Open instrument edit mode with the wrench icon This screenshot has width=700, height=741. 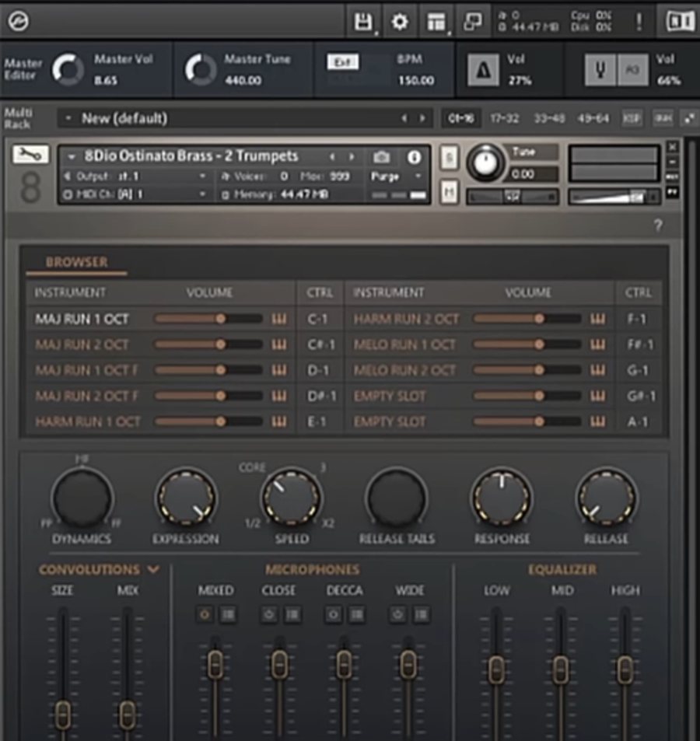(31, 155)
